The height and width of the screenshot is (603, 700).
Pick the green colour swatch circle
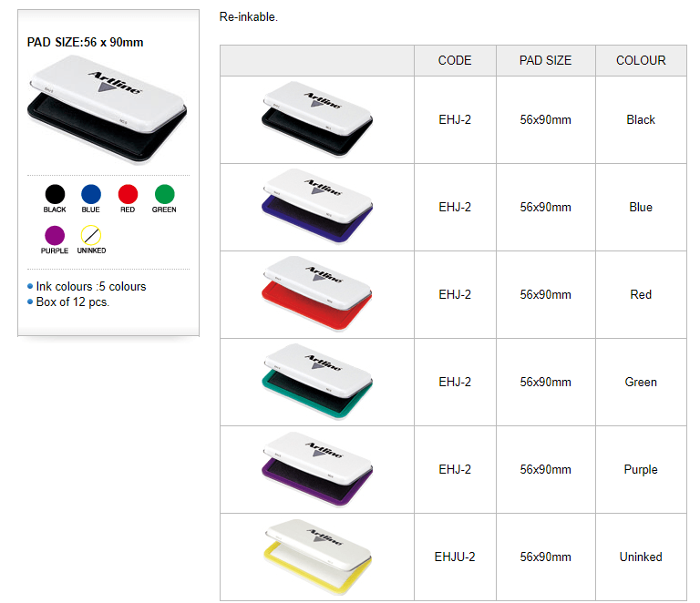(x=164, y=194)
